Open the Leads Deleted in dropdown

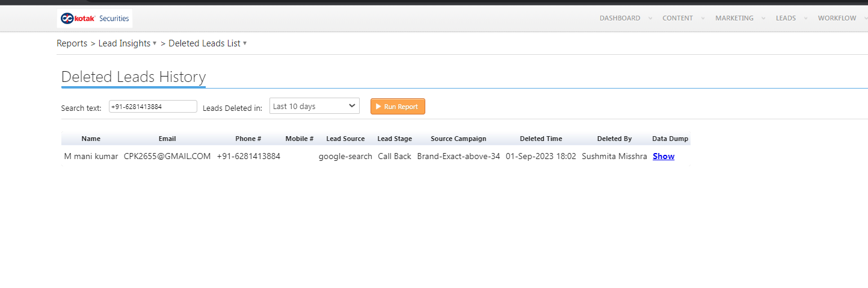click(314, 107)
